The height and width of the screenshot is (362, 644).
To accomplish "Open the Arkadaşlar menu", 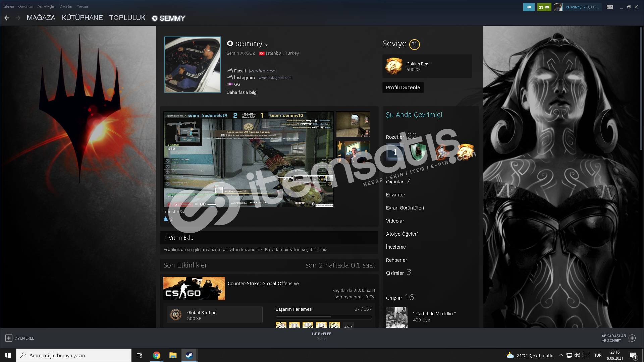I will pos(46,6).
